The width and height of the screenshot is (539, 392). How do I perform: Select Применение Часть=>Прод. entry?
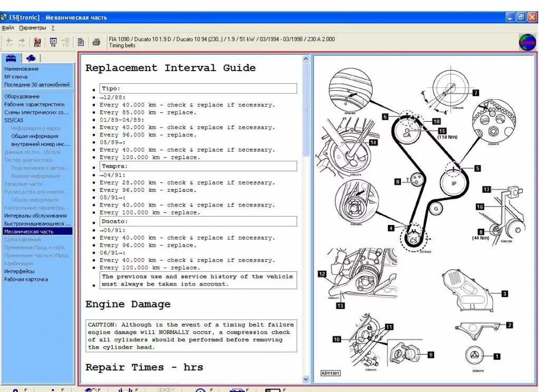[x=36, y=255]
